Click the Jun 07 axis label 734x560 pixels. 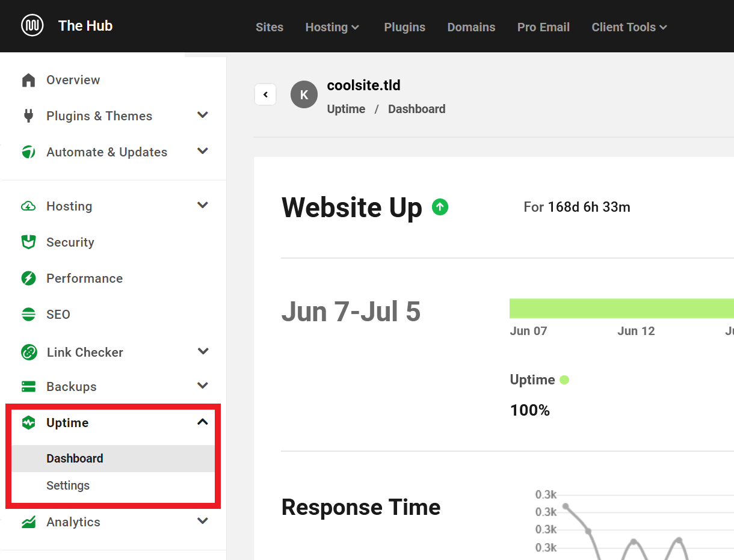click(x=528, y=331)
